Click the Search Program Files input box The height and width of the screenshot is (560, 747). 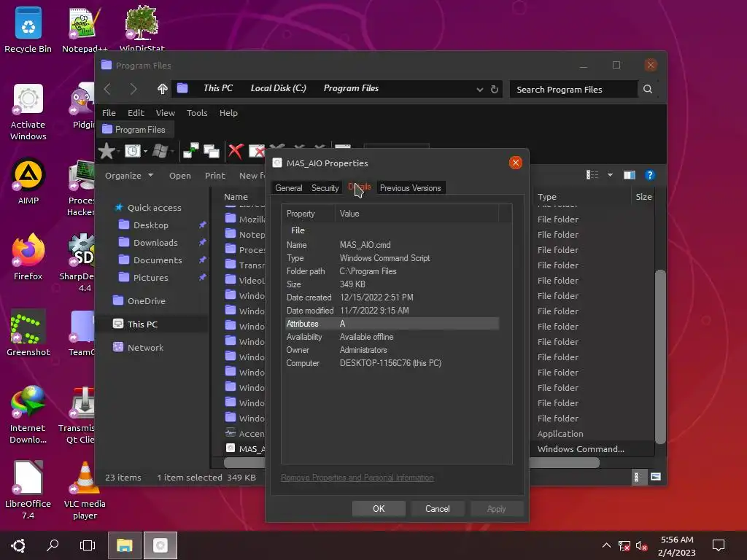(x=573, y=90)
